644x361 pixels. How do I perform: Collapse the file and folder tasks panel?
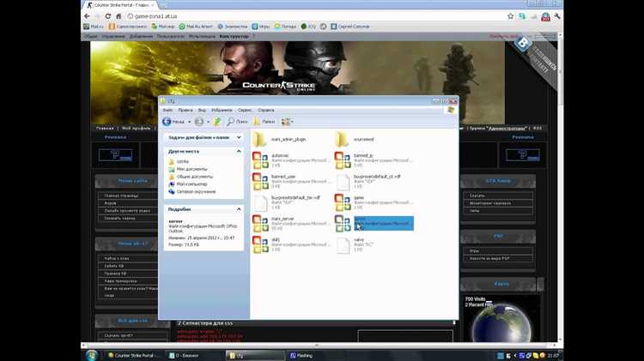coord(238,136)
